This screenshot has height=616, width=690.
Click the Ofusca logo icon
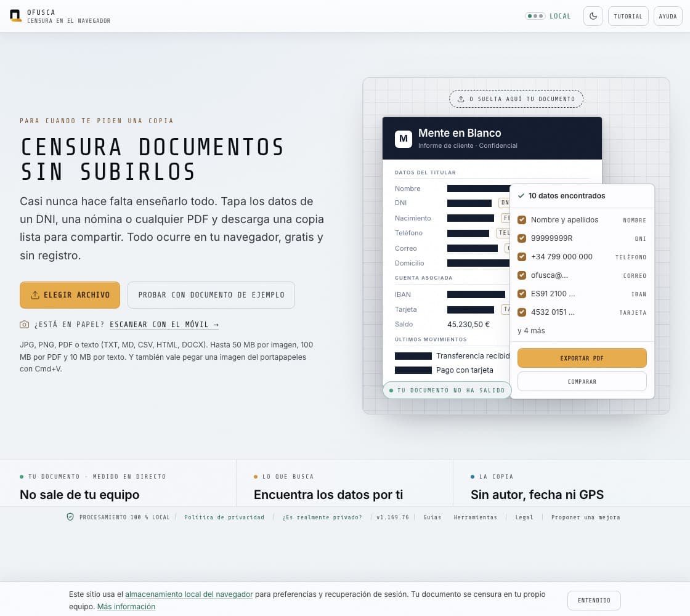(x=15, y=16)
